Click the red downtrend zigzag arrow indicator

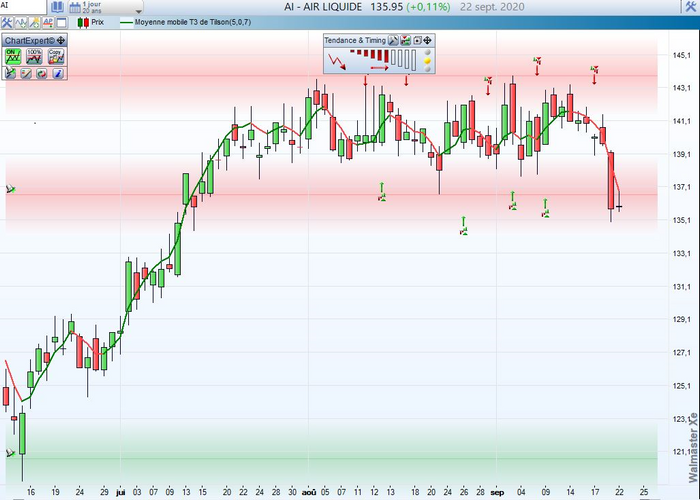pyautogui.click(x=337, y=61)
